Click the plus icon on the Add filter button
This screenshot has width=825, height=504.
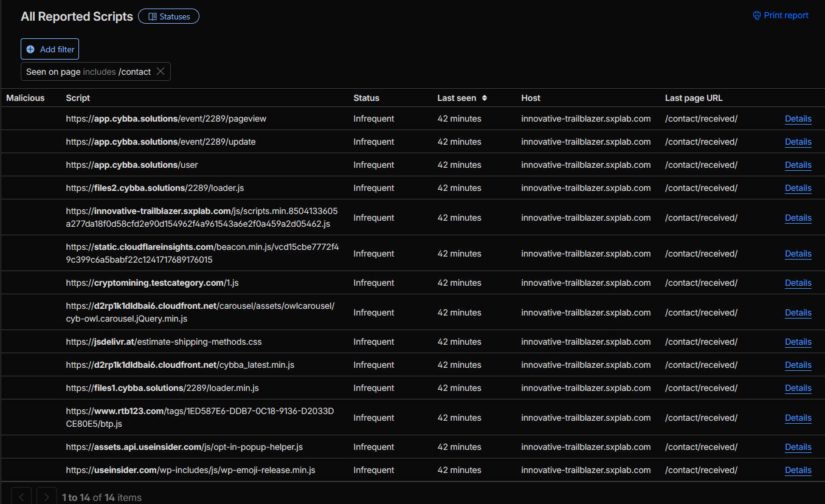pos(30,49)
